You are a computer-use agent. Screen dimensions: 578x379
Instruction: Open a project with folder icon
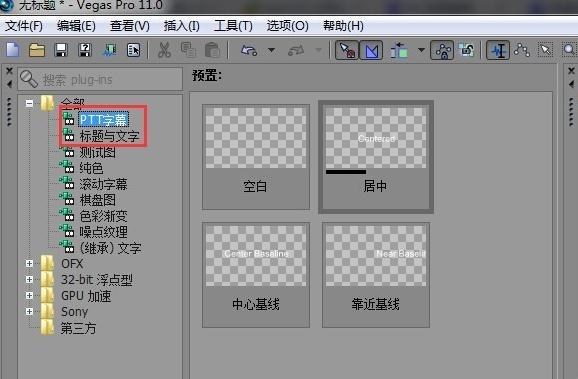[x=37, y=50]
